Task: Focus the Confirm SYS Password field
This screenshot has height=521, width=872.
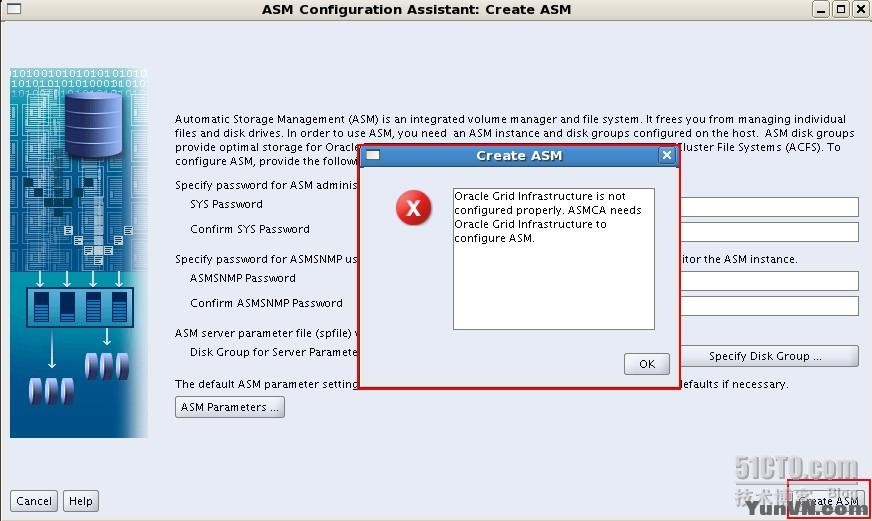Action: [x=769, y=232]
